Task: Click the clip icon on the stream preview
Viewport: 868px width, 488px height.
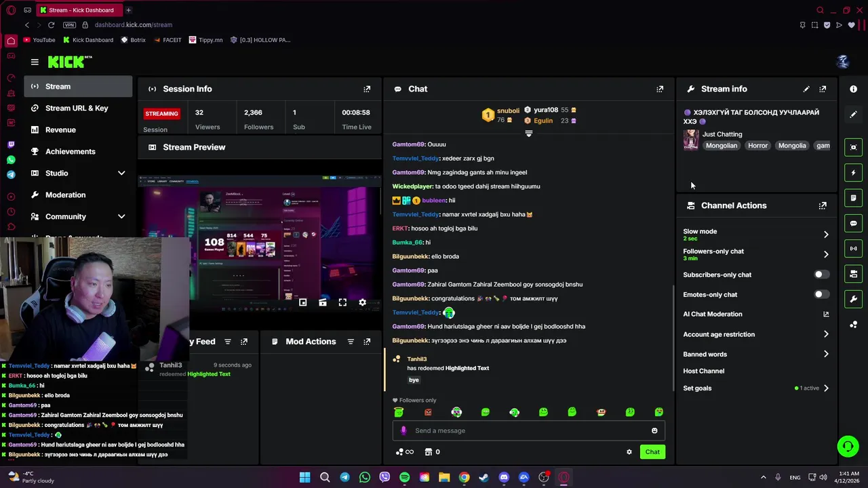Action: pos(323,302)
